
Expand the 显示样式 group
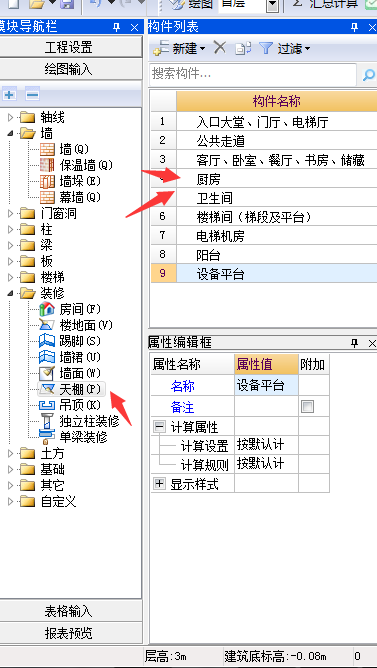pyautogui.click(x=159, y=484)
